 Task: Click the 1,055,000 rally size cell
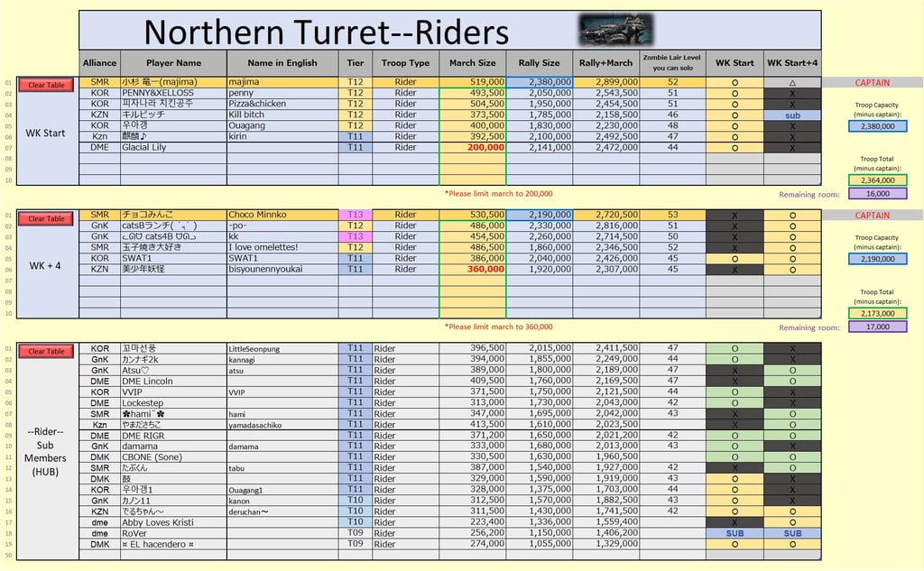click(540, 545)
